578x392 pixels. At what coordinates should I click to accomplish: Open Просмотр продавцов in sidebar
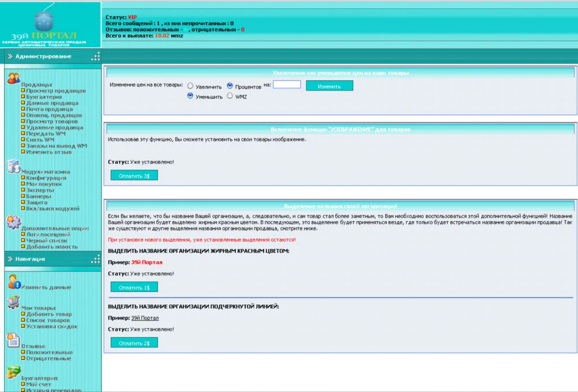(x=56, y=91)
